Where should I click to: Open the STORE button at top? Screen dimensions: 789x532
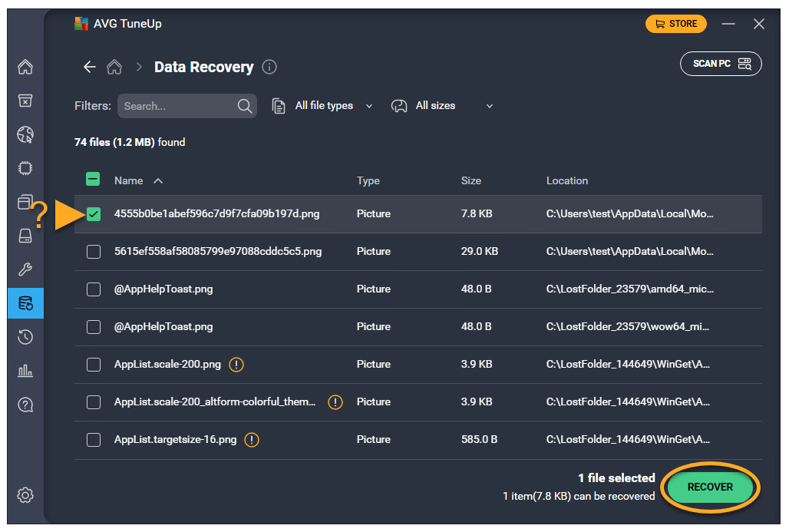(x=675, y=24)
